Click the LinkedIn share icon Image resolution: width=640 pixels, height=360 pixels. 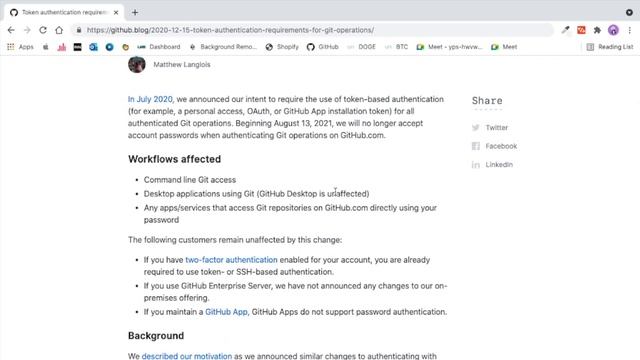[x=476, y=164]
